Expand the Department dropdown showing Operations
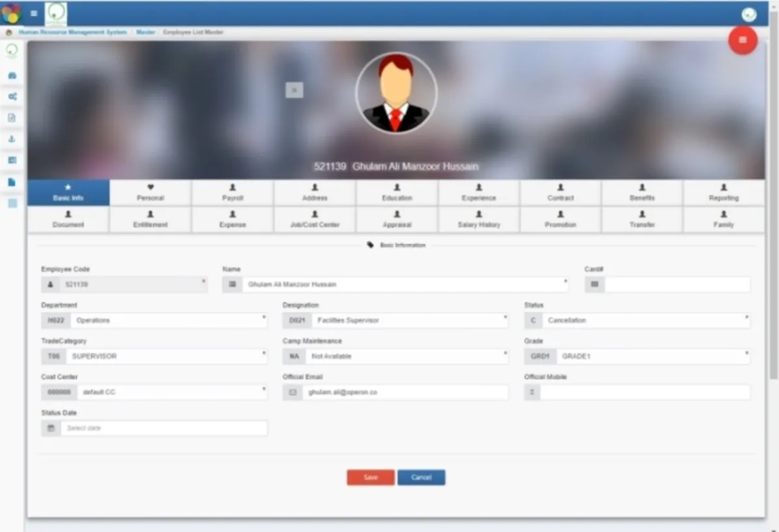The image size is (779, 532). click(155, 320)
